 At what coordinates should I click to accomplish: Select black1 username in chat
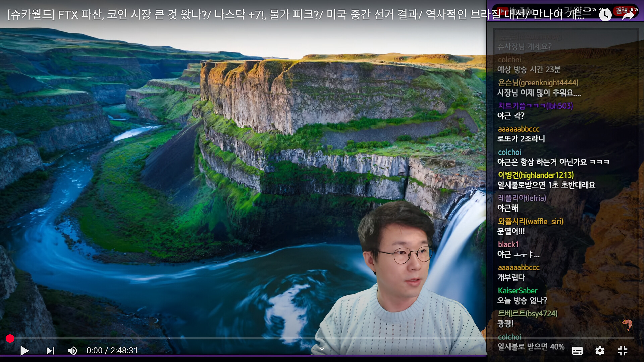(508, 244)
